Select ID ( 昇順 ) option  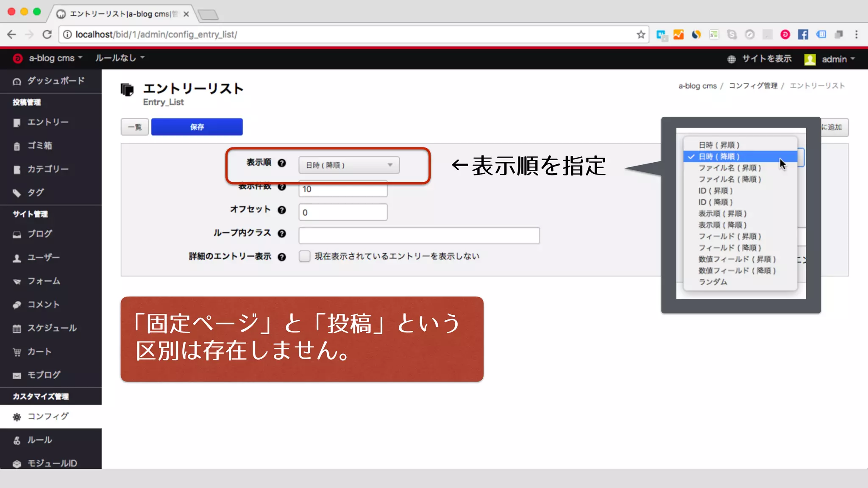(x=740, y=191)
